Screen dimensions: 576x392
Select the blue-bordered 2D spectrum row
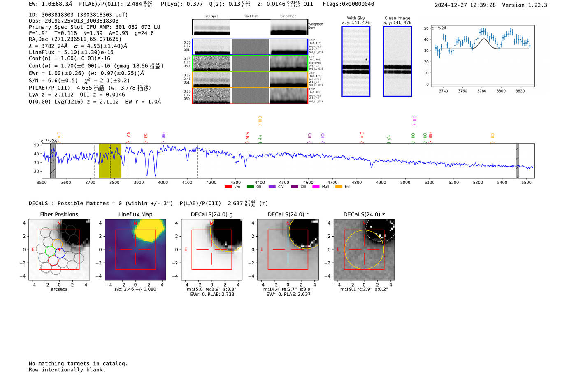[x=250, y=47]
